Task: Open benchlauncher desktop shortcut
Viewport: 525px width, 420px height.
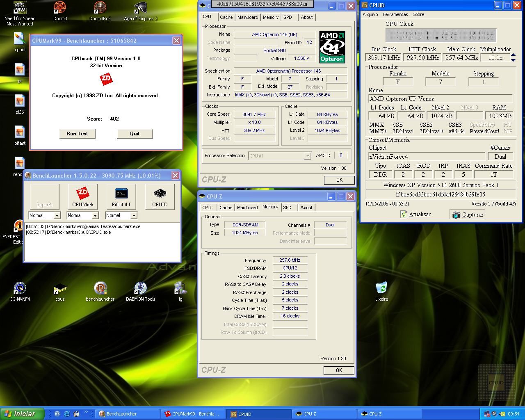Action: pos(100,292)
